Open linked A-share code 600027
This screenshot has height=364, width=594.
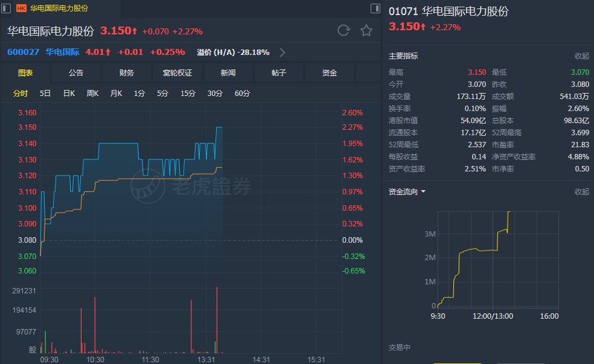coord(23,52)
